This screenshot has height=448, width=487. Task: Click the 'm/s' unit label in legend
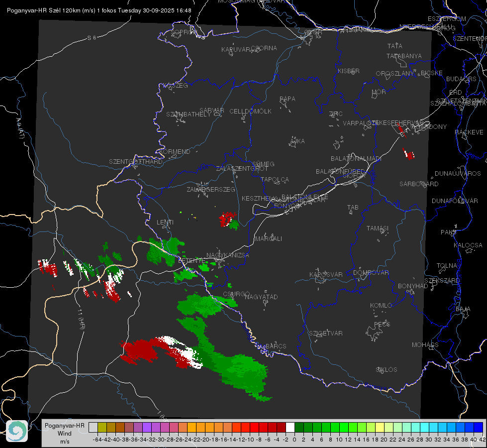(65, 442)
